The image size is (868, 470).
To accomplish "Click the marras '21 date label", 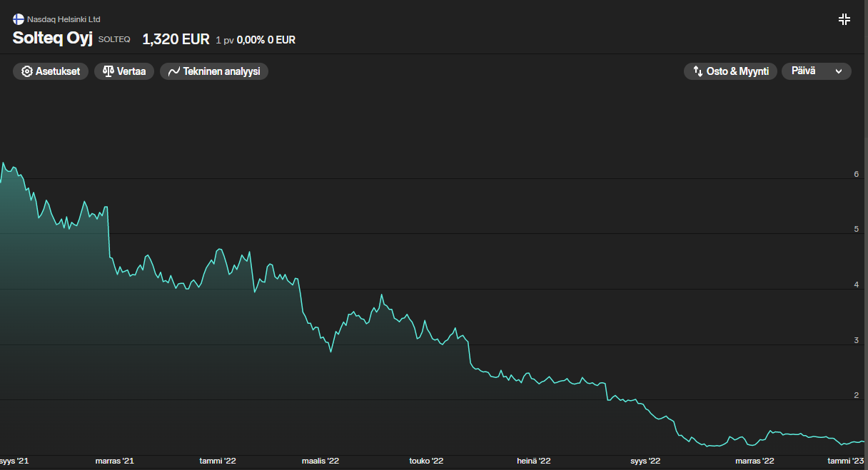I will (114, 461).
